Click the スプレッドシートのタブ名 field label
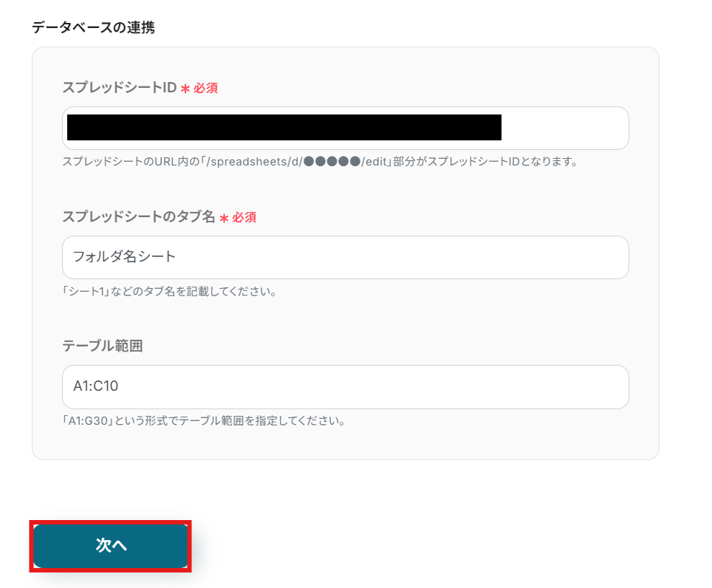The width and height of the screenshot is (712, 588). point(138,217)
